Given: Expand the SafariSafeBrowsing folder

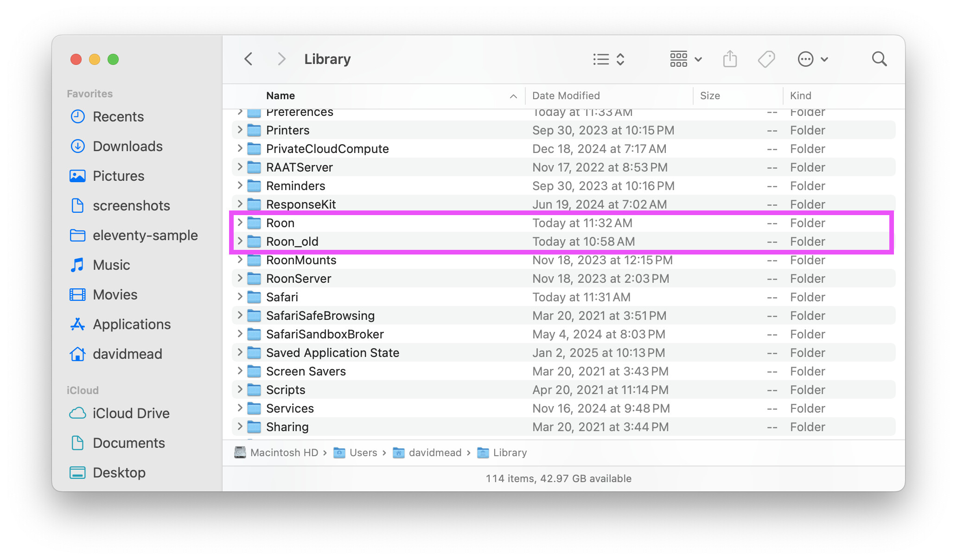Looking at the screenshot, I should click(240, 315).
